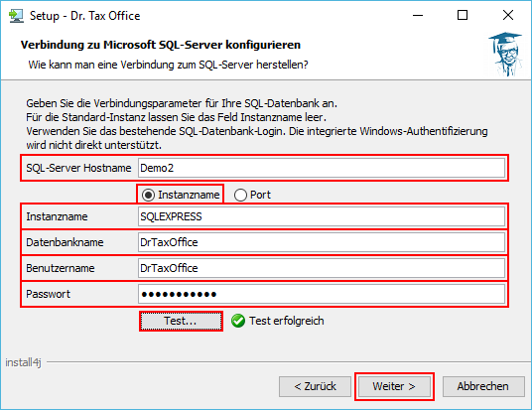532x410 pixels.
Task: Focus the Passwort field
Action: point(322,294)
